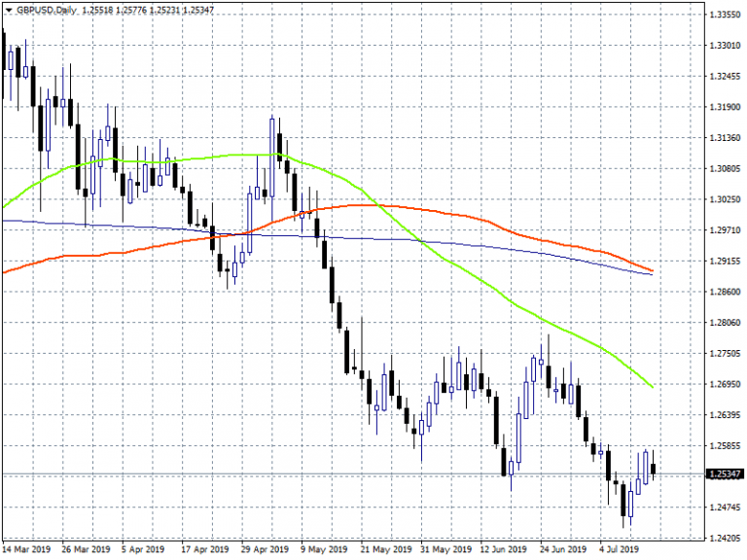
Task: Click the 4 Jul 2019 date label
Action: tap(621, 549)
